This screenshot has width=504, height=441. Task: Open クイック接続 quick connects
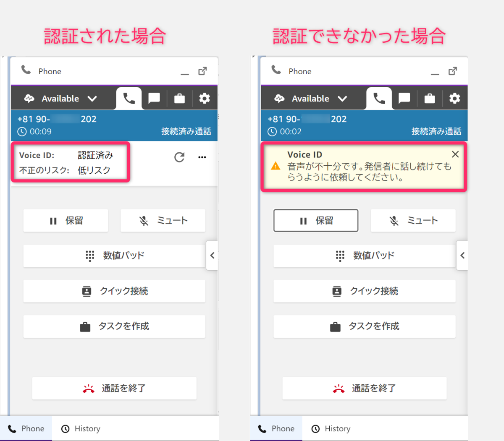114,291
